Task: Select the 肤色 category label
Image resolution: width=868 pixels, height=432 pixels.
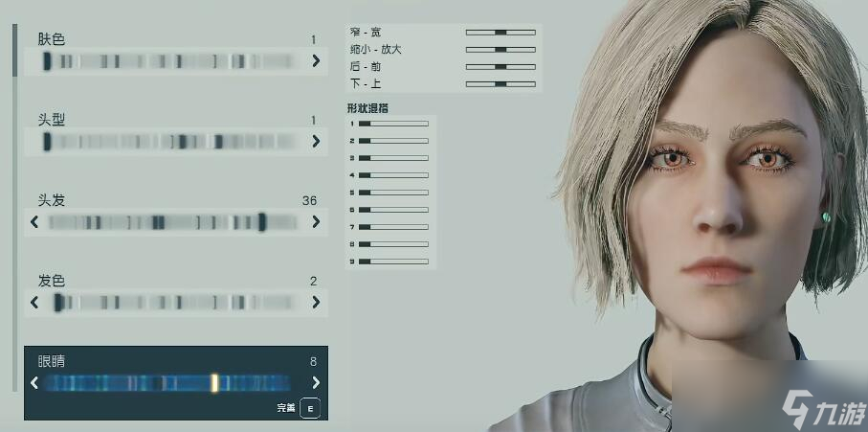Action: [x=52, y=39]
